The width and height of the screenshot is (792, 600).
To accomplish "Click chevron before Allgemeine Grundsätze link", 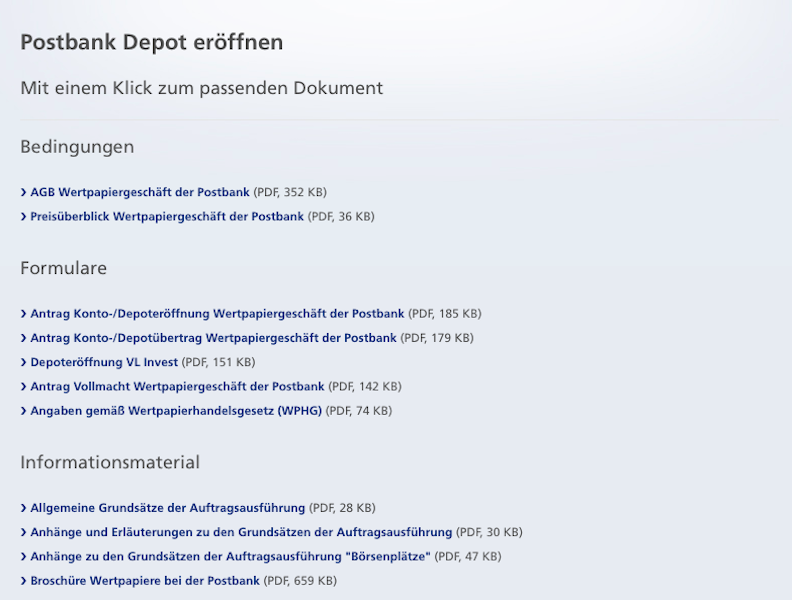I will [x=23, y=508].
